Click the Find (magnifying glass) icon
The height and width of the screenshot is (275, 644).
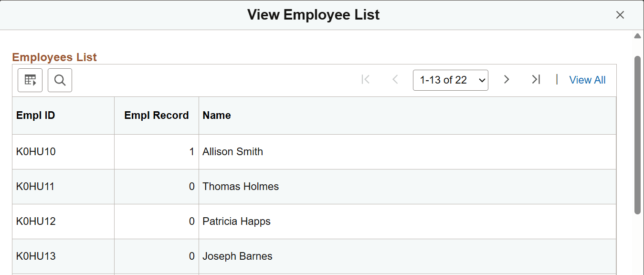pos(59,80)
